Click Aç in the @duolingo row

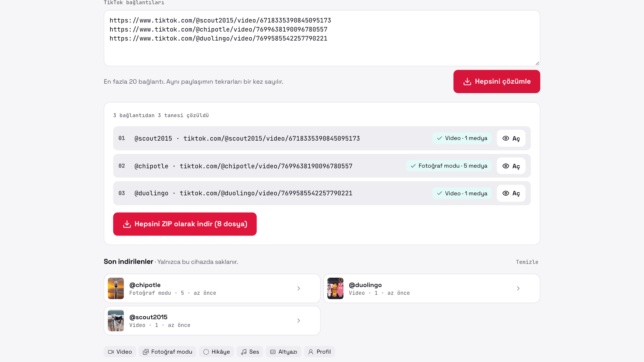511,193
